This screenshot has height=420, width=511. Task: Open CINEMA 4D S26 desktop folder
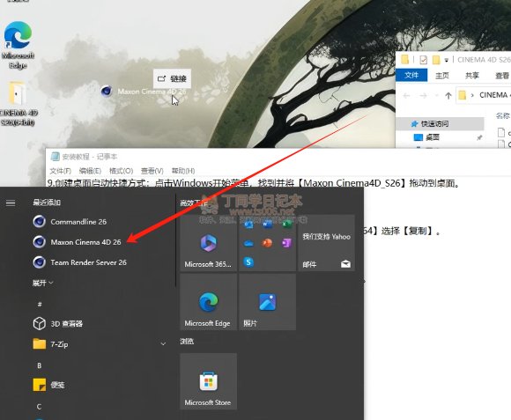pos(18,104)
